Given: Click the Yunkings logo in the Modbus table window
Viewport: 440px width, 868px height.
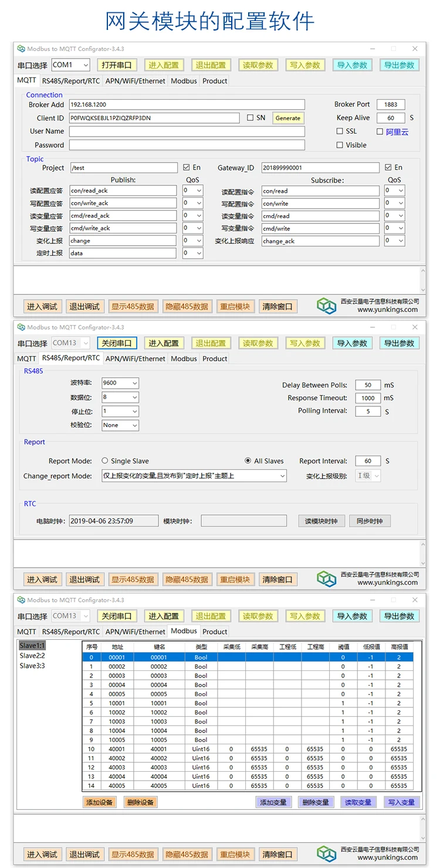Looking at the screenshot, I should click(327, 854).
